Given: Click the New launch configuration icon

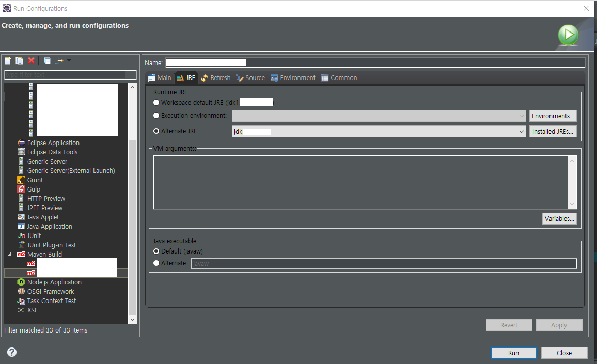Looking at the screenshot, I should (8, 60).
